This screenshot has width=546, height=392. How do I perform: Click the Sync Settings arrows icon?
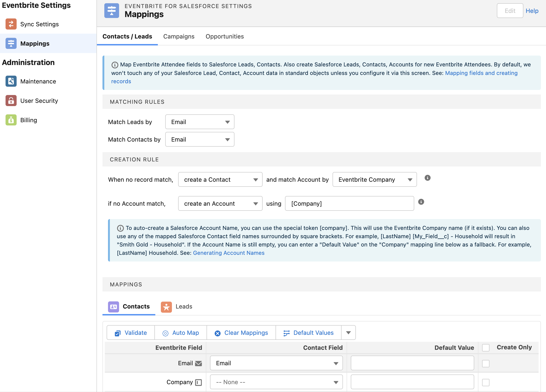[x=11, y=24]
